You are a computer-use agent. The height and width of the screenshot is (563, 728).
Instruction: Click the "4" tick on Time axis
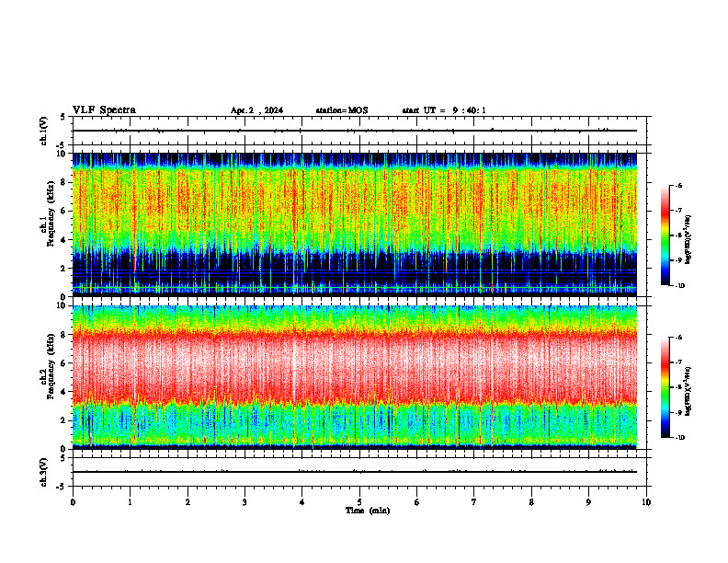[302, 502]
